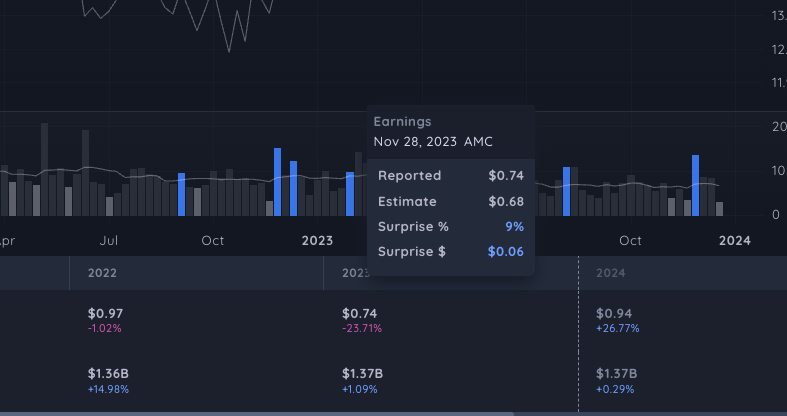Viewport: 787px width, 416px height.
Task: Click the Nov 28, 2023 AMC date
Action: [x=433, y=141]
